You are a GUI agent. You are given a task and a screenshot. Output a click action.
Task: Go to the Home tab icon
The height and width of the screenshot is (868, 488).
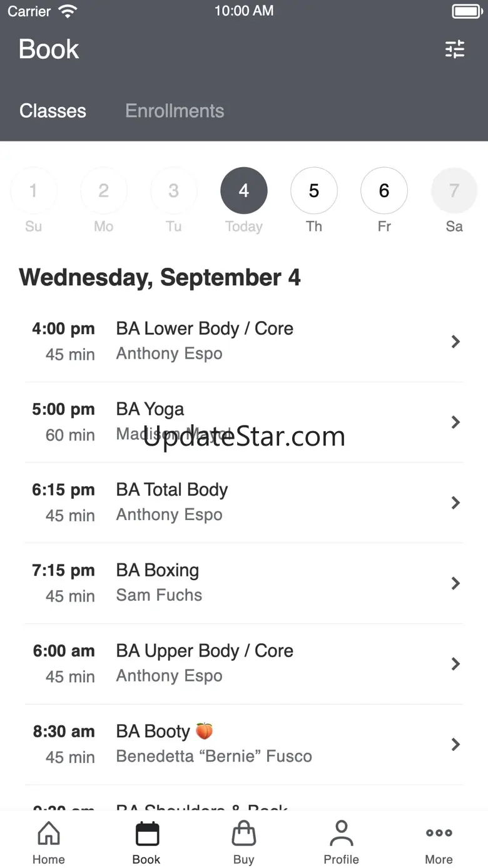point(49,834)
